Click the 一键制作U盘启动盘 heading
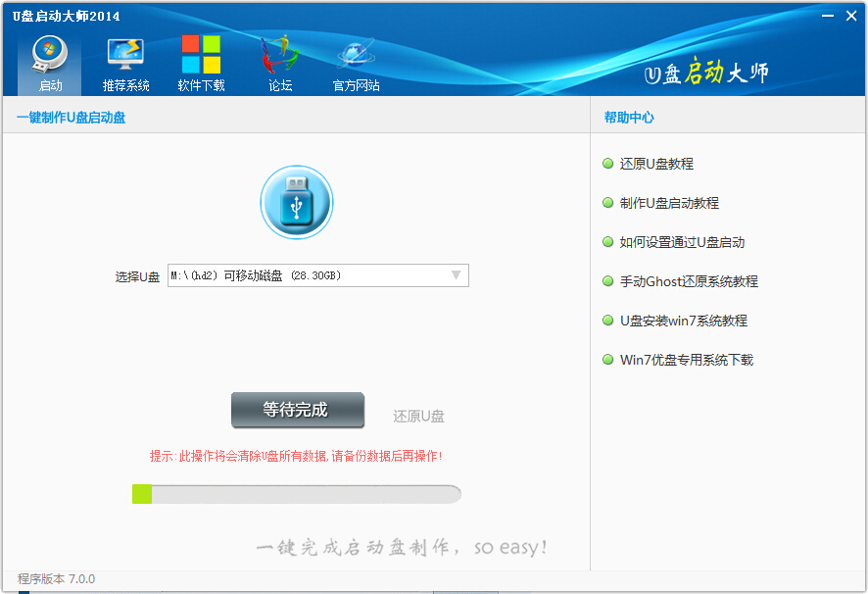Viewport: 868px width, 594px height. point(71,118)
